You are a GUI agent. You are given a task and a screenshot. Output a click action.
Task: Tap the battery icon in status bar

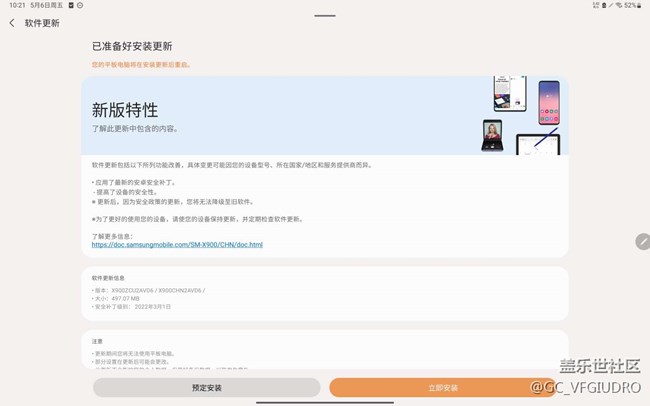[641, 5]
